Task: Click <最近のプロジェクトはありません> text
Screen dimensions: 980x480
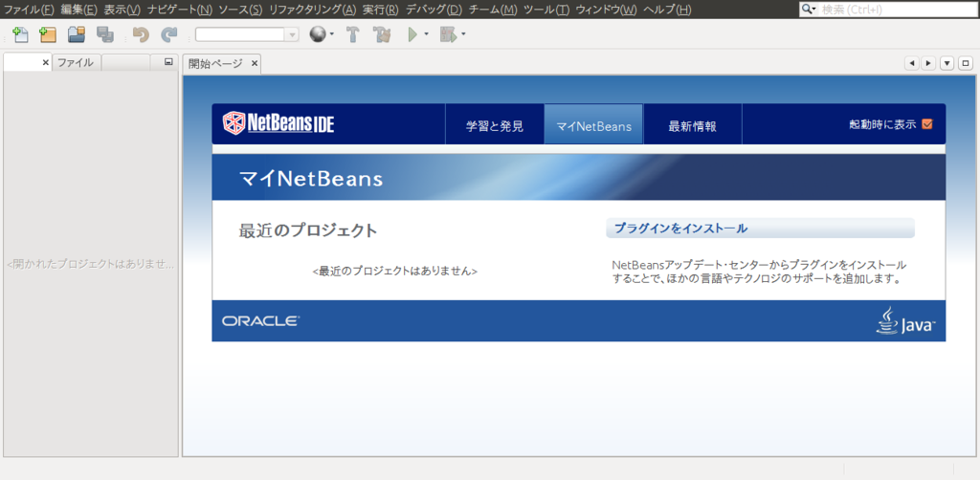Action: point(395,272)
